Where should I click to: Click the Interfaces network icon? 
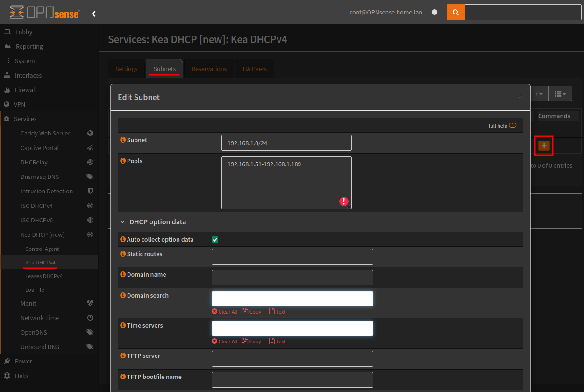(x=7, y=75)
